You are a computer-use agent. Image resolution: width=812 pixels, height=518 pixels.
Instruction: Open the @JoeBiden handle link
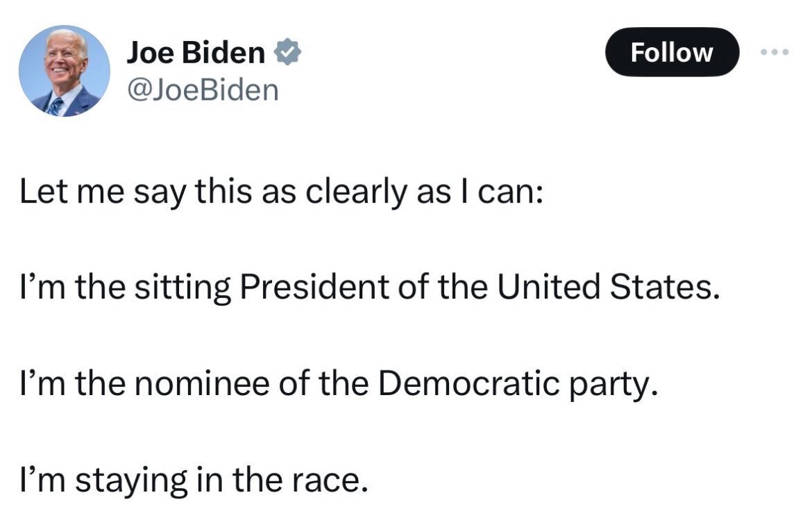point(202,90)
